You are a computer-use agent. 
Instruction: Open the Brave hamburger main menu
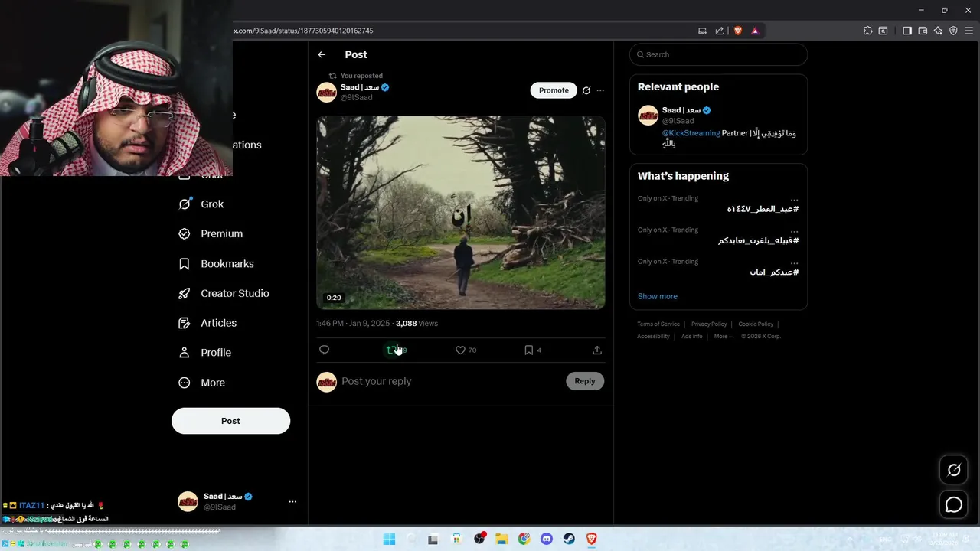click(969, 31)
